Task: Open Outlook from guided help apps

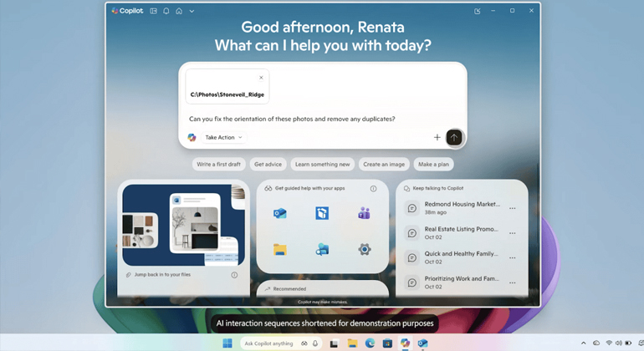Action: click(280, 214)
